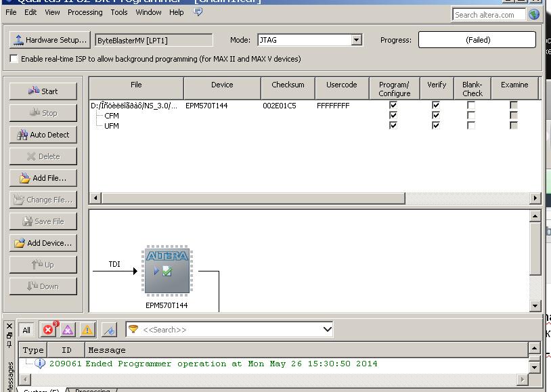Show critical warning messages filter icon
551x392 pixels.
(x=68, y=330)
